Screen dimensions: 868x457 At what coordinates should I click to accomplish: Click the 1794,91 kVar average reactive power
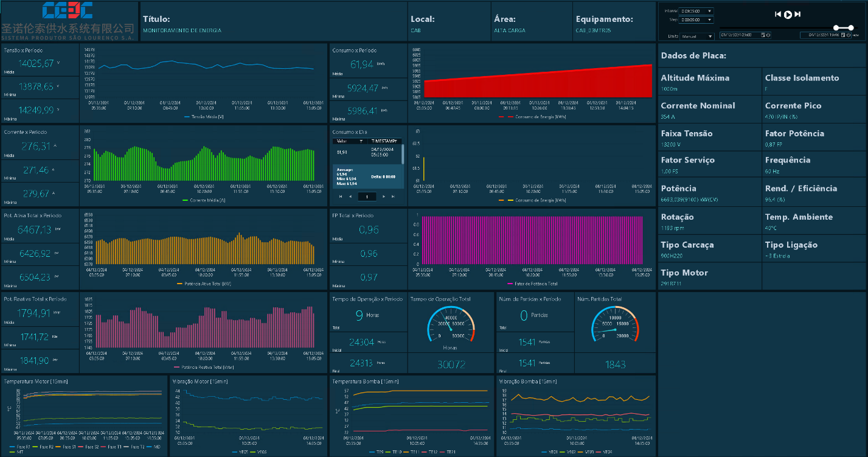click(x=35, y=313)
